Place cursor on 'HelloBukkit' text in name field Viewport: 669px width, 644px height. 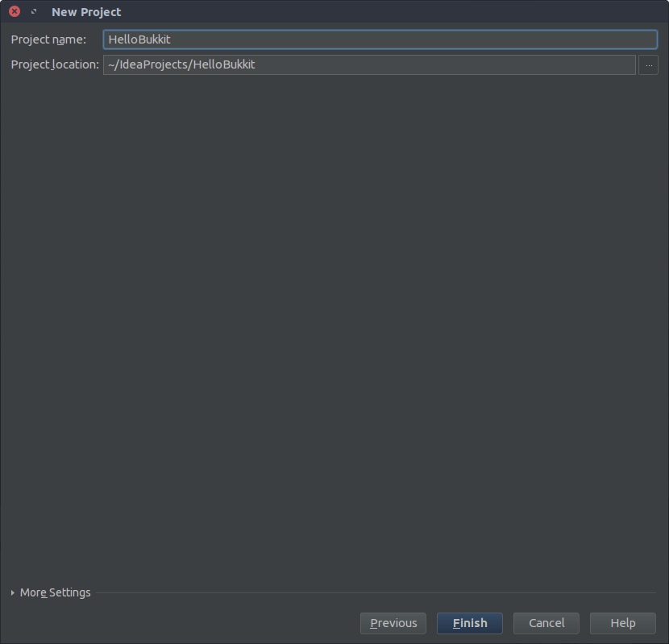pyautogui.click(x=139, y=39)
